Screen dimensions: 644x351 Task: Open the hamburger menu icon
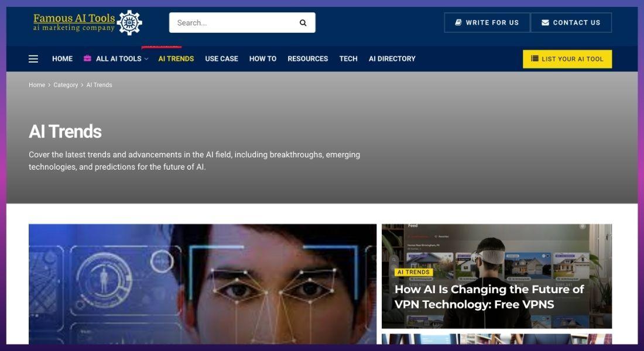pyautogui.click(x=33, y=59)
